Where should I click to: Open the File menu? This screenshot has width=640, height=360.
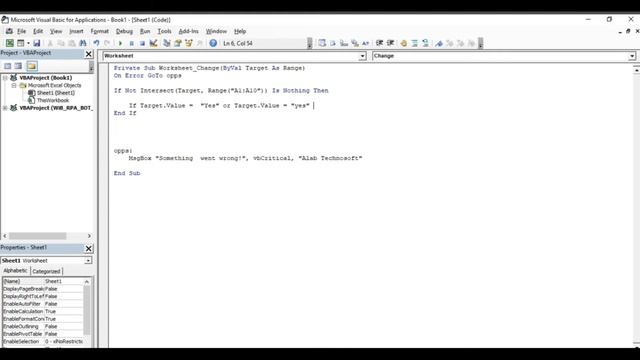point(21,31)
